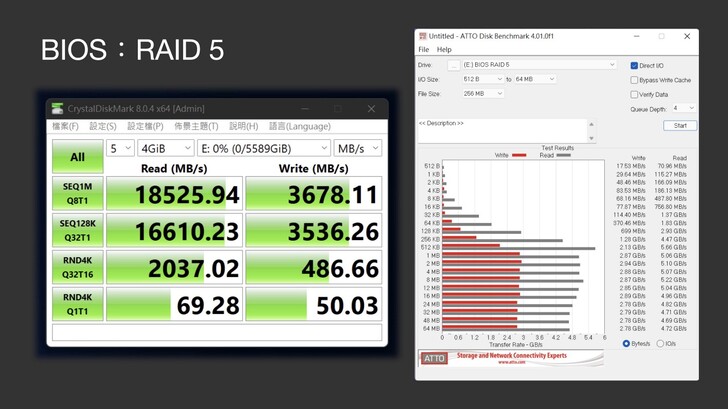Image resolution: width=728 pixels, height=409 pixels.
Task: Open the 說明(H) menu in CrystalDiskMark
Action: pos(244,126)
